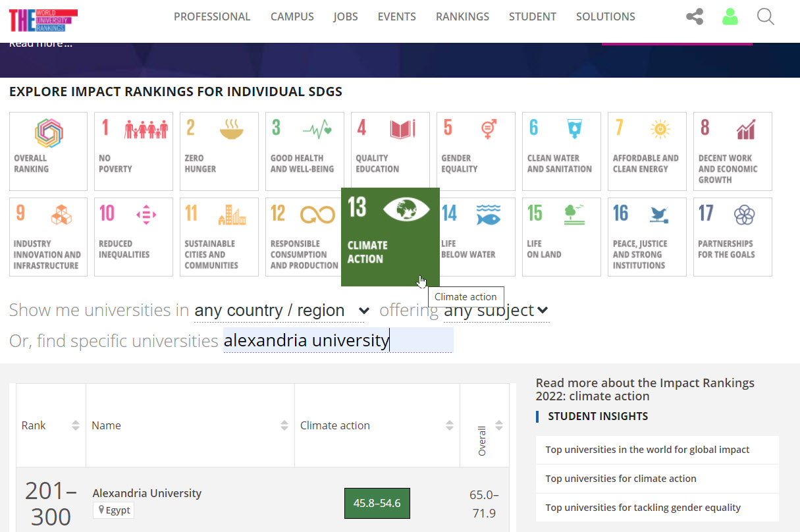Go to the Jobs menu item
Screen dimensions: 800x532
346,16
